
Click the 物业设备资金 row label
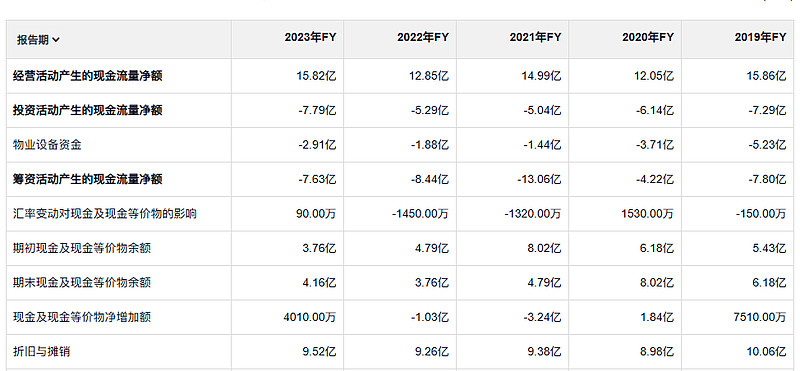coord(47,145)
